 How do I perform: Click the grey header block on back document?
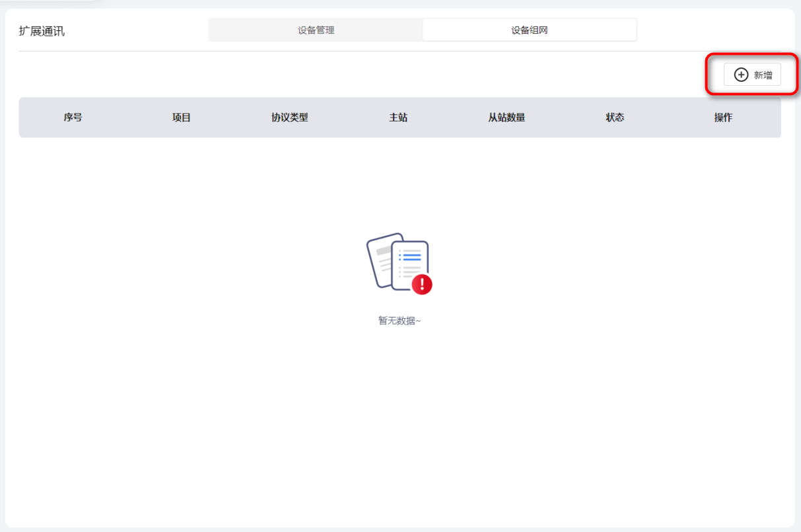coord(382,251)
